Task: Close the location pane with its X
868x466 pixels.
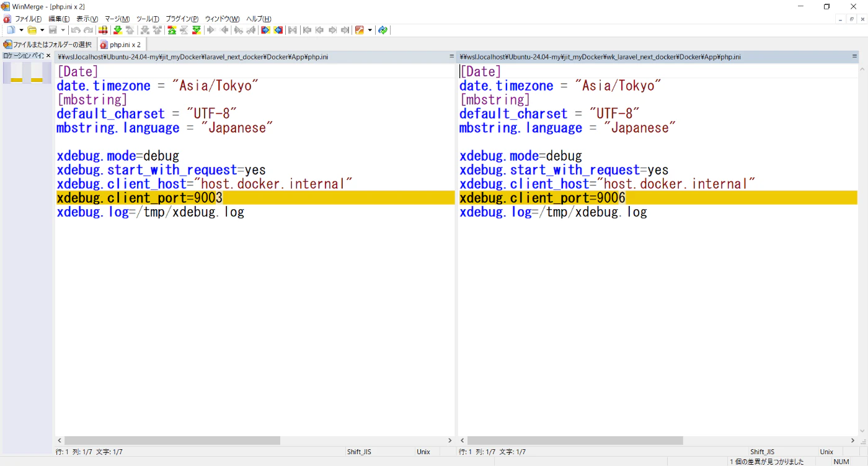Action: click(48, 56)
